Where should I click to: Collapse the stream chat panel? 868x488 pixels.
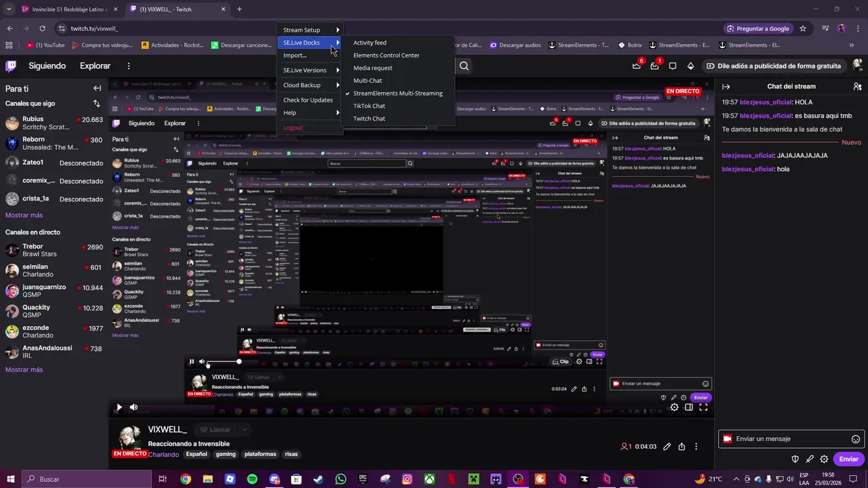(x=726, y=87)
